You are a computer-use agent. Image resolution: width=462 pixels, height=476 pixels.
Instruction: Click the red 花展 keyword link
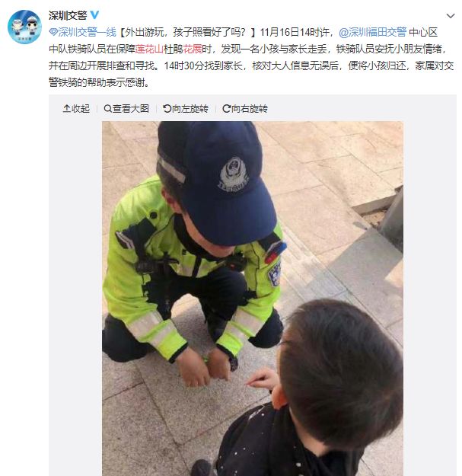click(x=193, y=49)
